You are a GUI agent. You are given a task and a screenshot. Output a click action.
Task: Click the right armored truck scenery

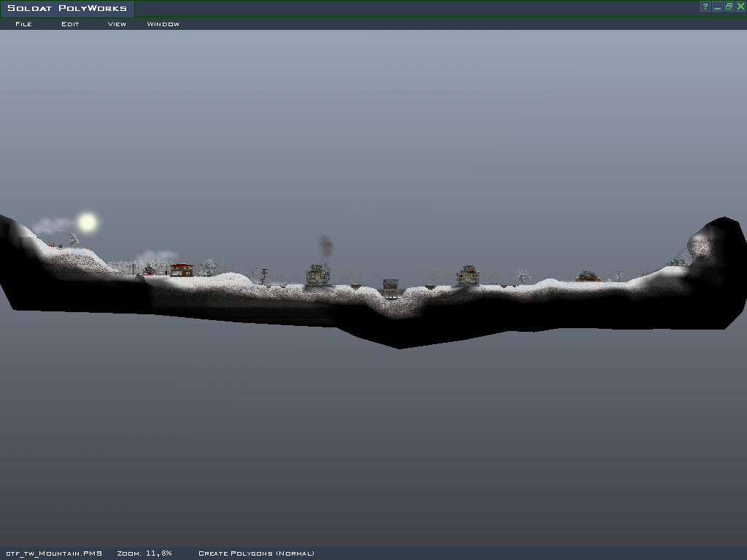pos(468,276)
